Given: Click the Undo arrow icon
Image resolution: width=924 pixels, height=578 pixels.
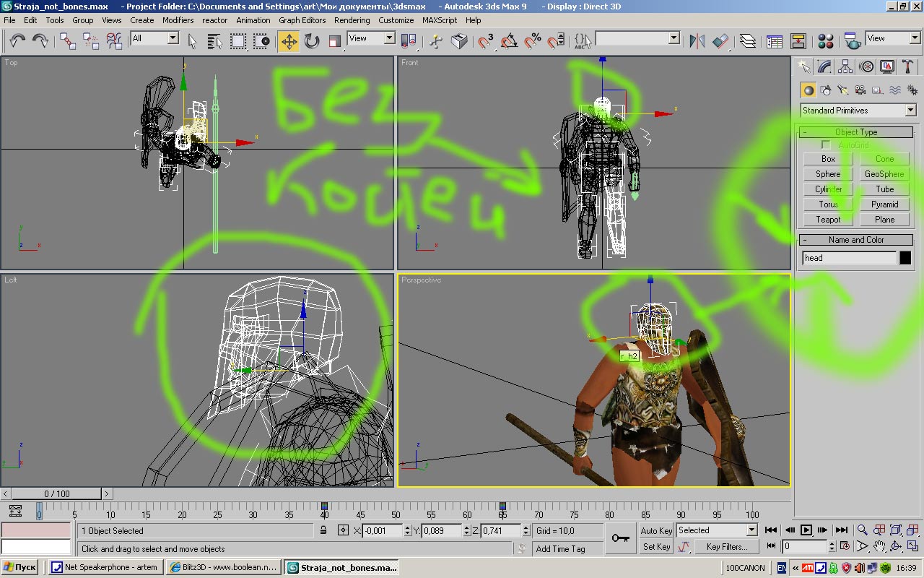Looking at the screenshot, I should (x=17, y=40).
